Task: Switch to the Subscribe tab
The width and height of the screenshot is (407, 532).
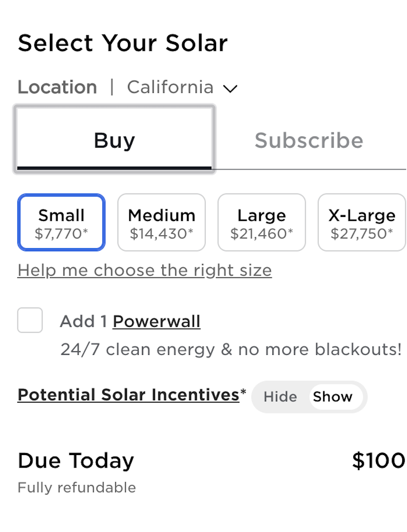Action: [x=309, y=140]
